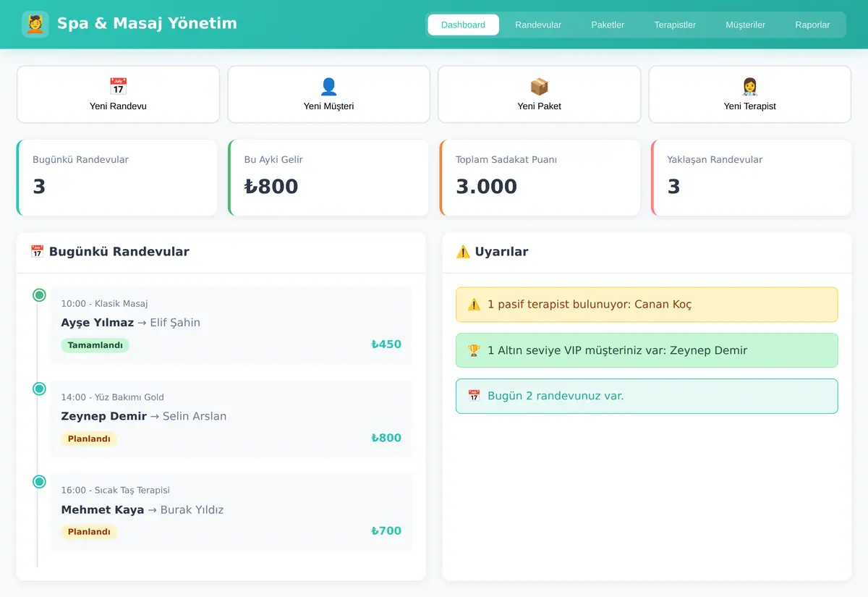Screen dimensions: 868x597
Task: Click trophy icon in Altın VIP alert
Action: click(474, 350)
